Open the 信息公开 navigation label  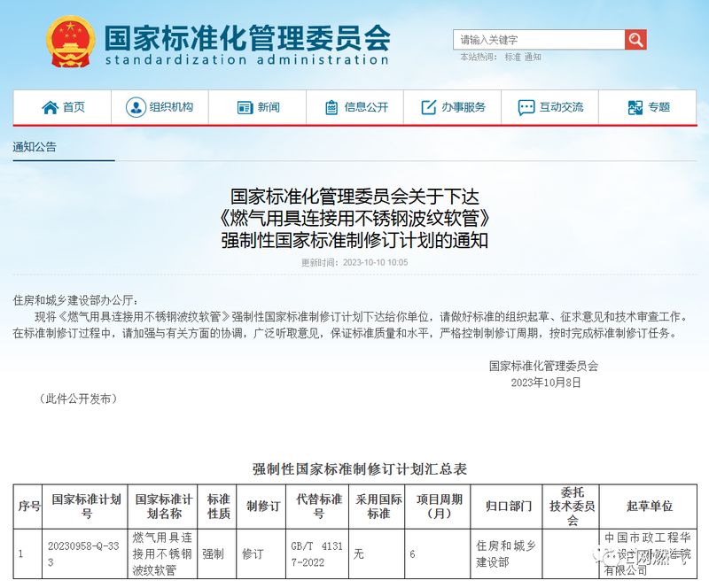click(x=366, y=107)
